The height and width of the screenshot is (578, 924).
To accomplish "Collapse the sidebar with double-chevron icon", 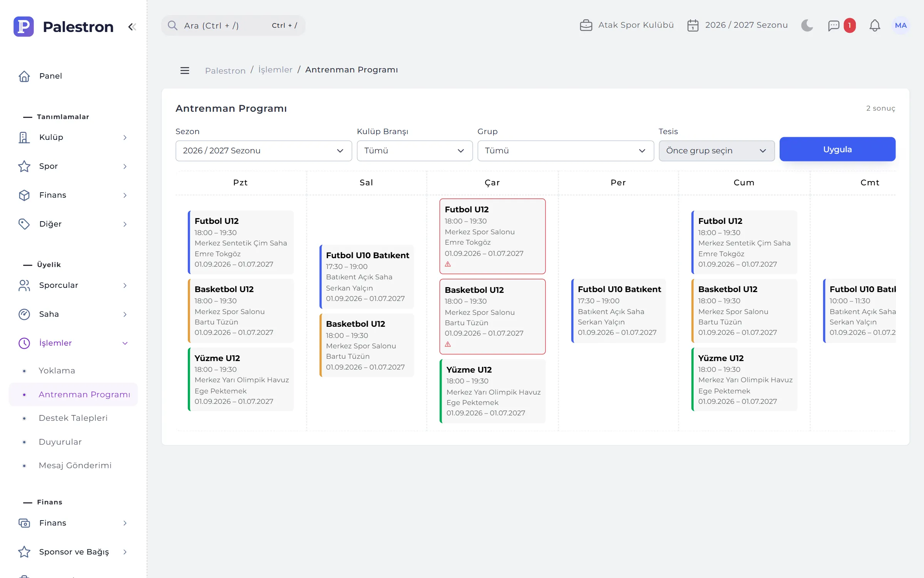I will coord(132,27).
